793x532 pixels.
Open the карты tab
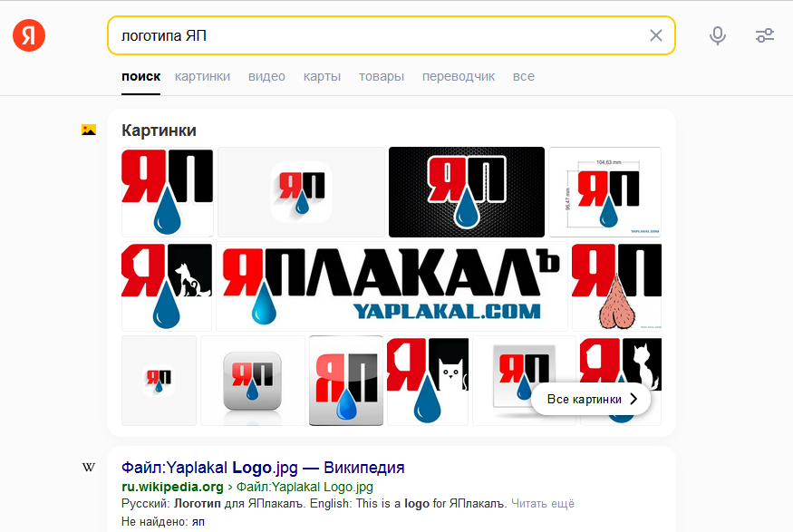point(322,76)
